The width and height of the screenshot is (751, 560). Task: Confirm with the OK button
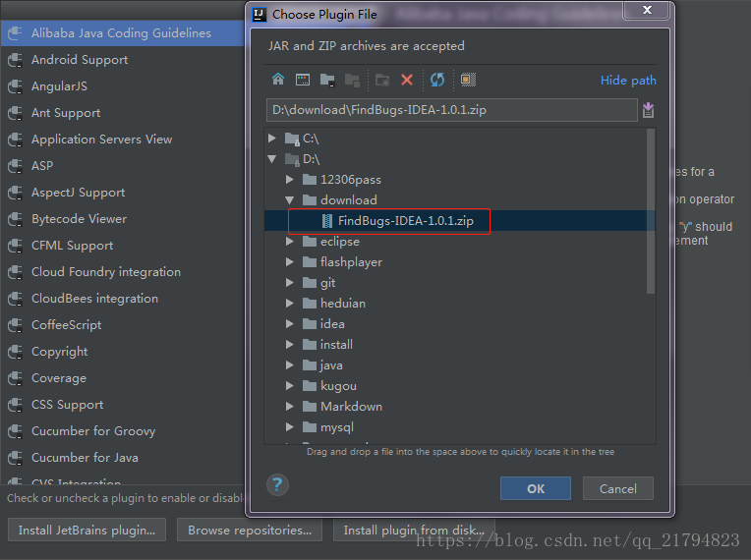[536, 488]
